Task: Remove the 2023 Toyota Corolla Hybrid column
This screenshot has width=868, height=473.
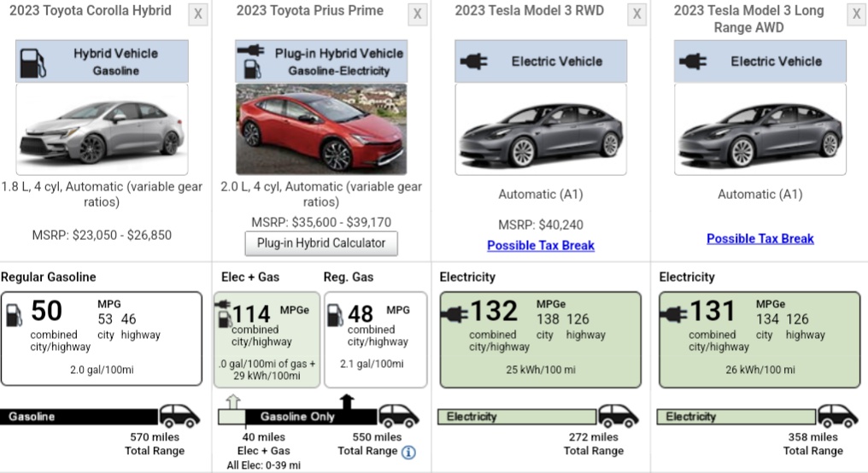Action: [x=198, y=15]
